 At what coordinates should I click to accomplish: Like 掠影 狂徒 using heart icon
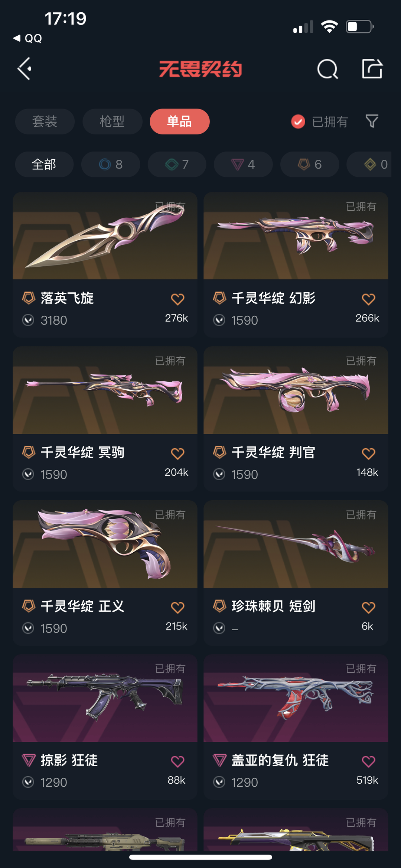(x=177, y=761)
